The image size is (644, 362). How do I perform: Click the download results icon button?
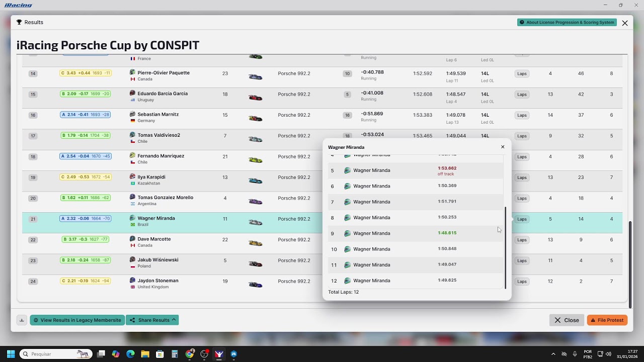22,320
